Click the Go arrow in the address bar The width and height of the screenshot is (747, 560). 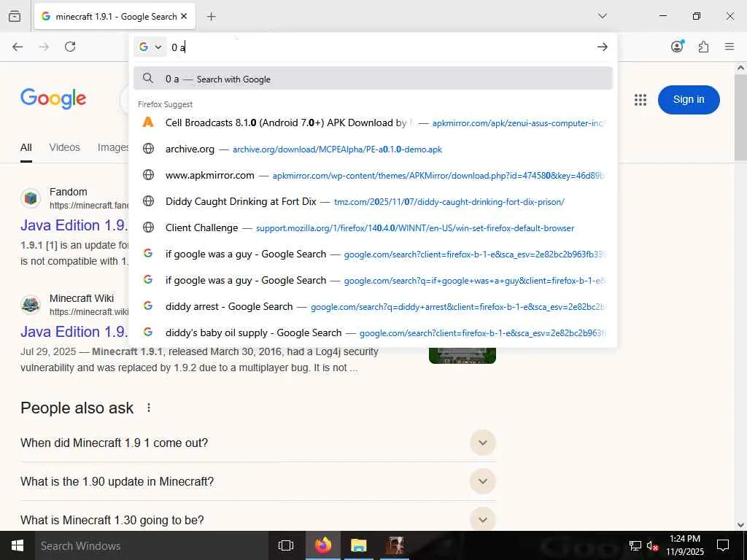[602, 47]
